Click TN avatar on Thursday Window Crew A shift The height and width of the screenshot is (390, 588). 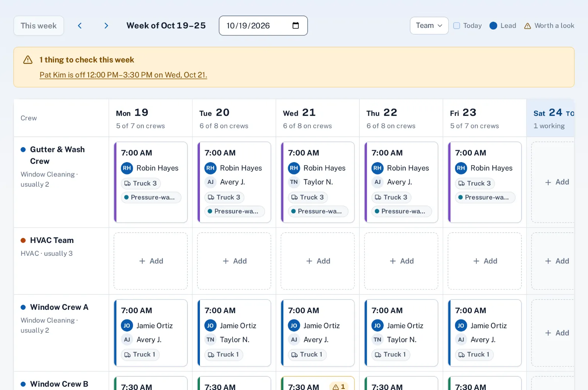pos(377,340)
